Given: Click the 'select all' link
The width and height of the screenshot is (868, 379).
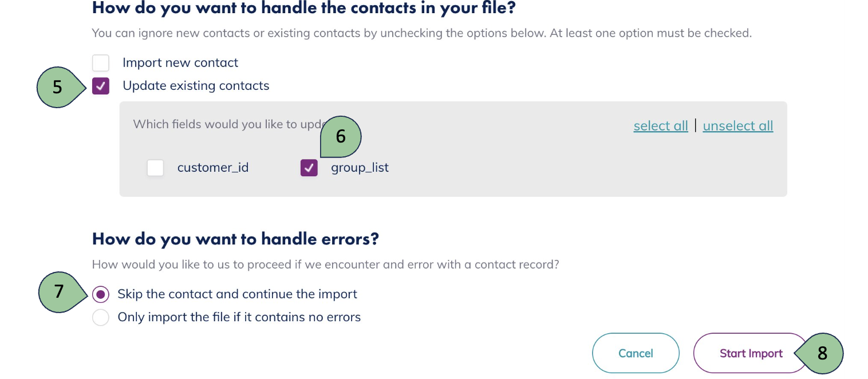Looking at the screenshot, I should point(661,126).
